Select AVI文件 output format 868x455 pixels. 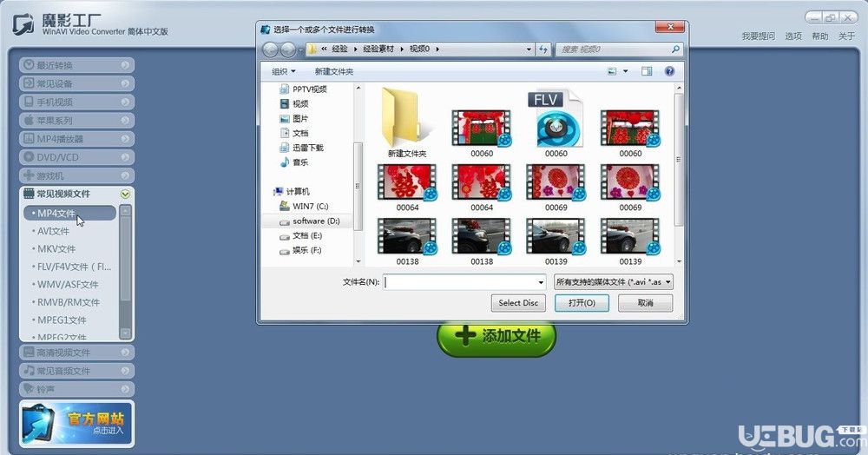53,231
